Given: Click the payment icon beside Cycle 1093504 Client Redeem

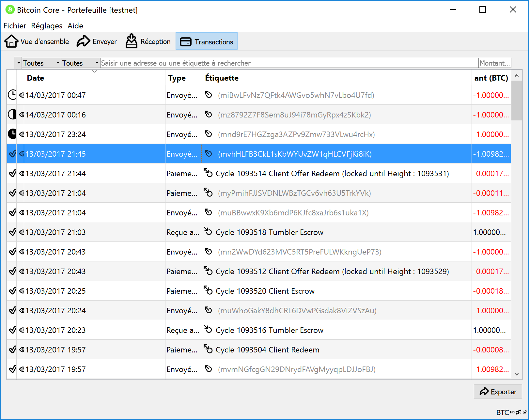Looking at the screenshot, I should pyautogui.click(x=208, y=349).
